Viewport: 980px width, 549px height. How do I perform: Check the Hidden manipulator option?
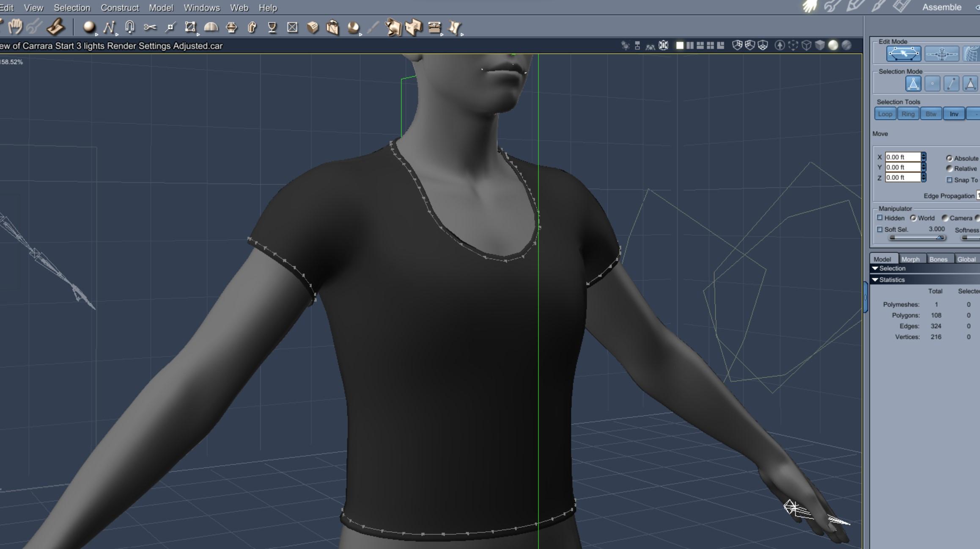[880, 218]
